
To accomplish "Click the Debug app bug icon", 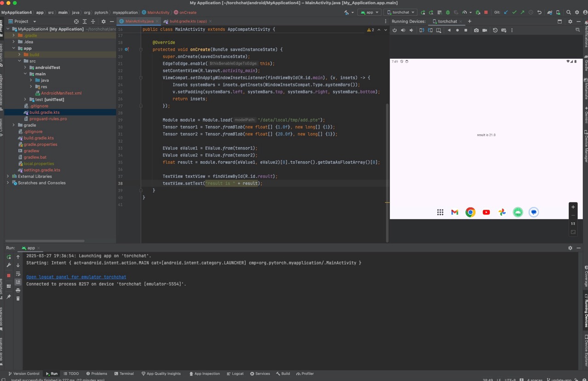I will click(x=447, y=12).
